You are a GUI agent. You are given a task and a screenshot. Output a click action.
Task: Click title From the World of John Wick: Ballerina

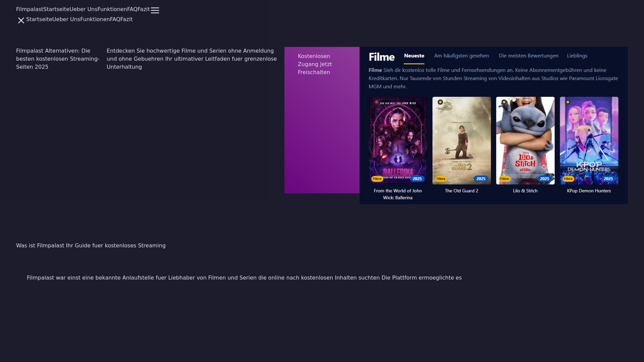pyautogui.click(x=398, y=194)
